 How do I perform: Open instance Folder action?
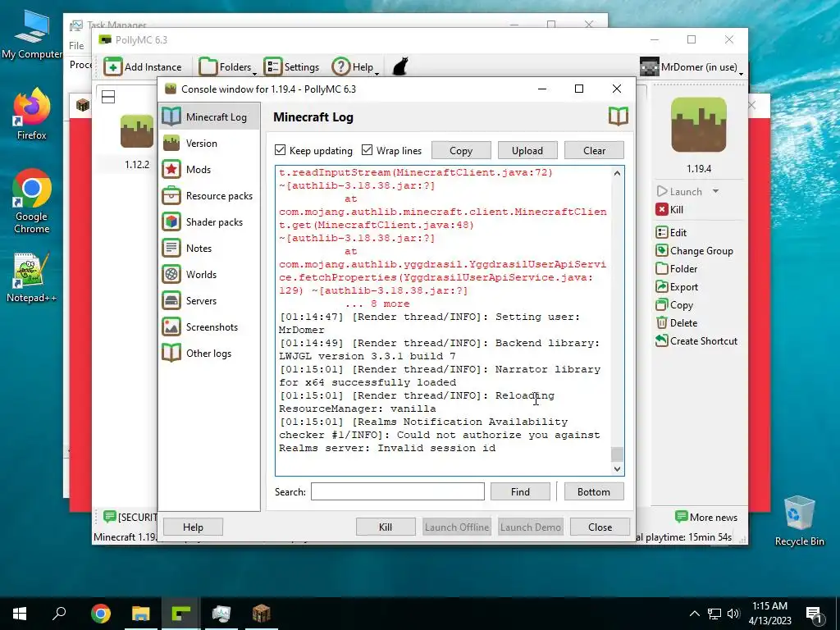(x=677, y=269)
